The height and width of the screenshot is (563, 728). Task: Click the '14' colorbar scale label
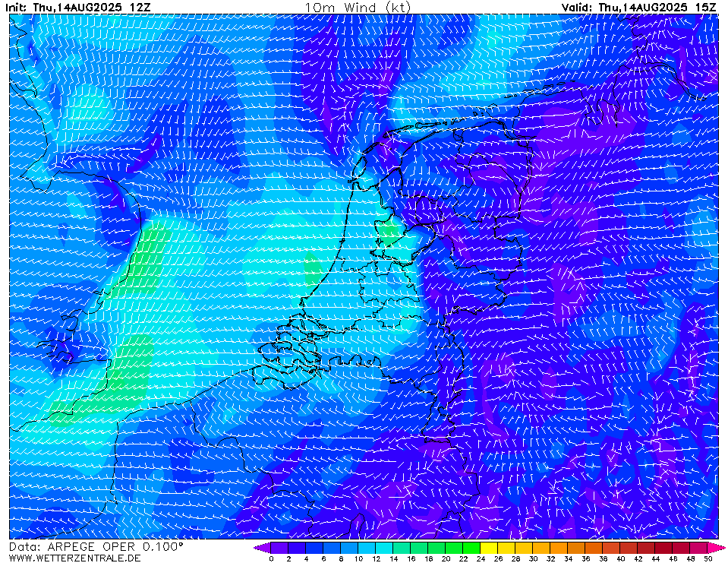393,558
